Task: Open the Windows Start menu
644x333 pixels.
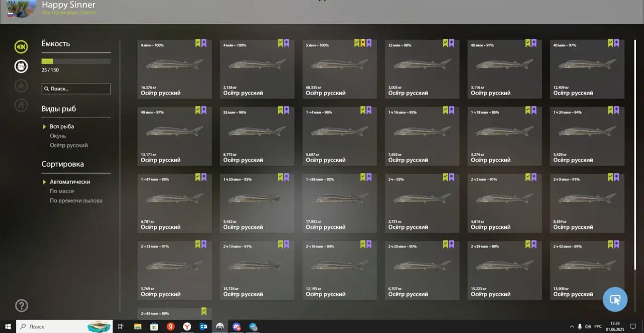Action: [x=8, y=326]
